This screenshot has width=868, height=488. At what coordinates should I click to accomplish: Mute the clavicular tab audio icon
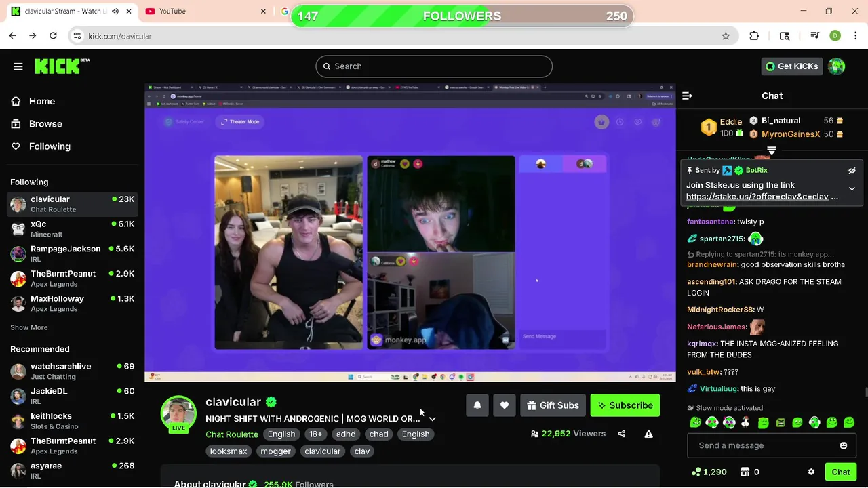click(x=115, y=12)
